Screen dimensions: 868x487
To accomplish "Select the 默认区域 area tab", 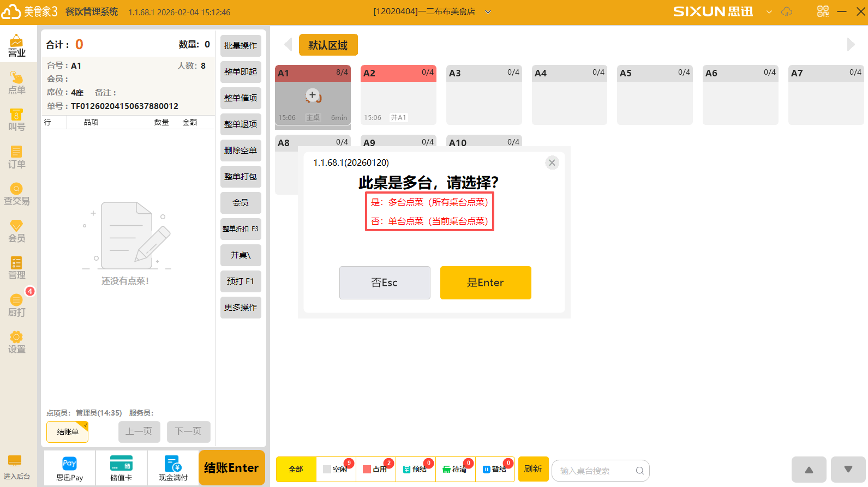I will [328, 45].
